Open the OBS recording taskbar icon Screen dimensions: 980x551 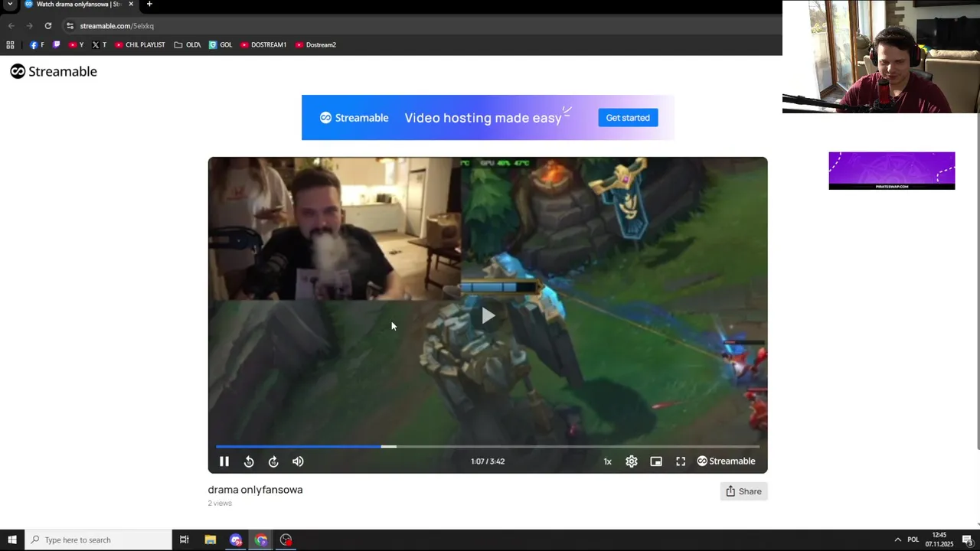(286, 540)
